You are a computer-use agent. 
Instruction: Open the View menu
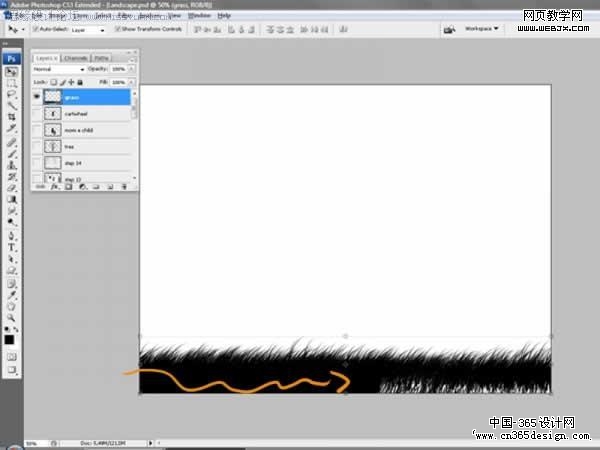tap(174, 16)
